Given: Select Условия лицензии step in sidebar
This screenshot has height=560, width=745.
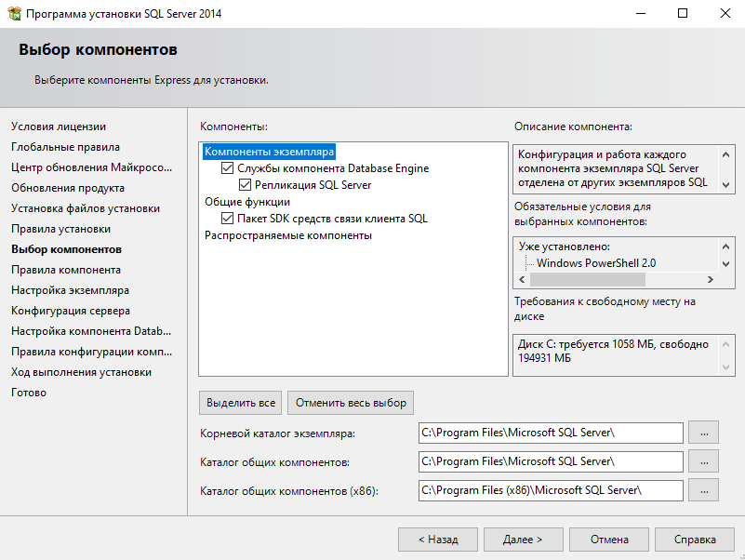Looking at the screenshot, I should pos(59,127).
